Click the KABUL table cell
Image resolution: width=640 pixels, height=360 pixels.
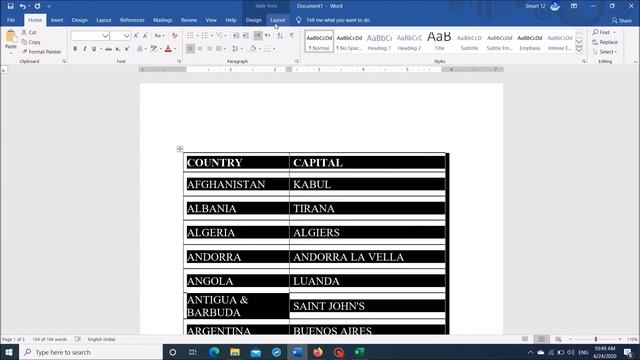pos(367,184)
